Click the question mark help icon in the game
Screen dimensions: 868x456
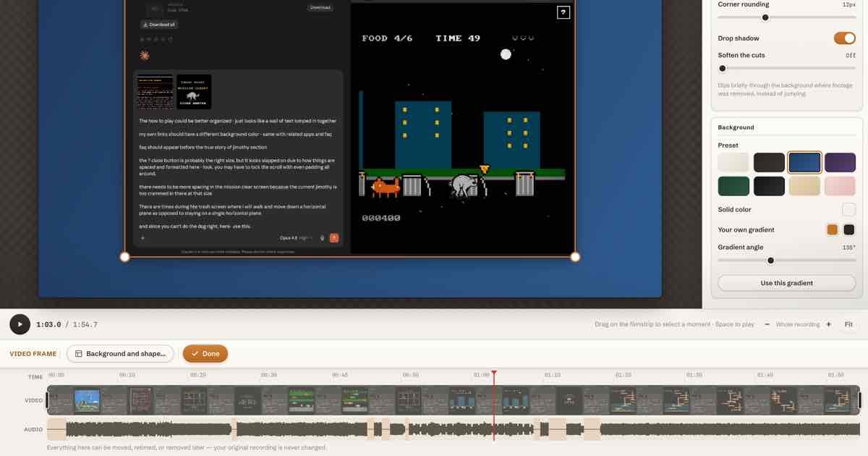563,12
